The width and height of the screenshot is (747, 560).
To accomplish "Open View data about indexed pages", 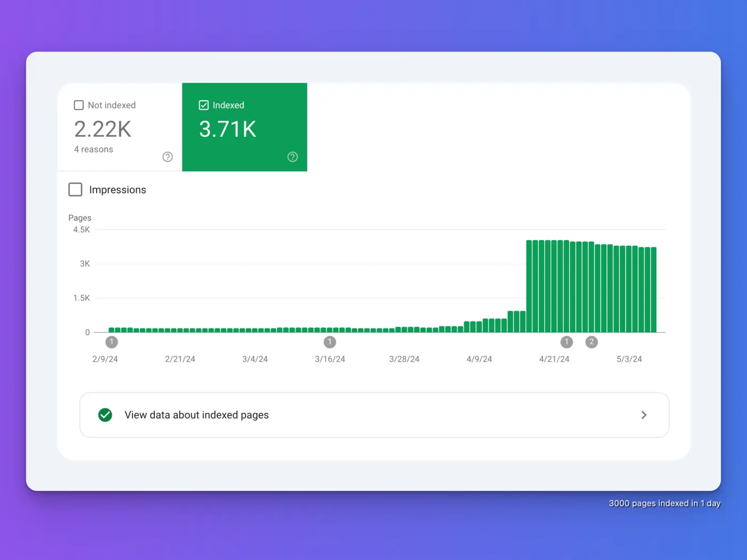I will coord(375,415).
